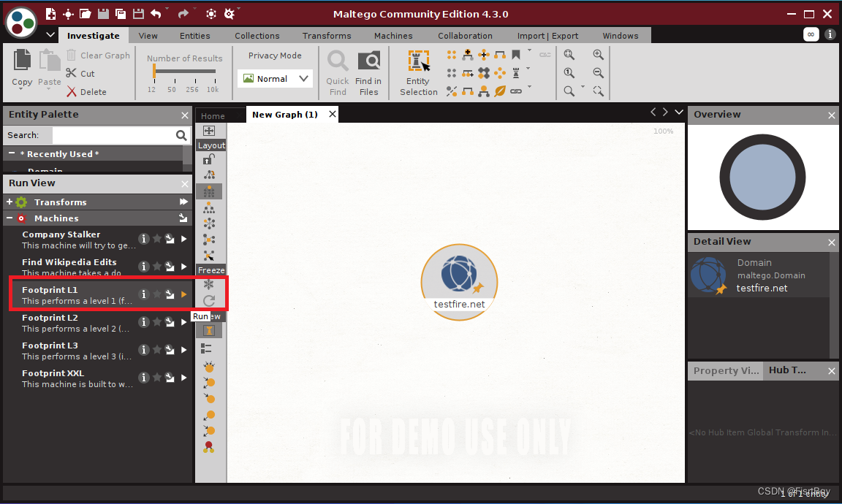Open the Windows ribbon tab

pyautogui.click(x=621, y=35)
